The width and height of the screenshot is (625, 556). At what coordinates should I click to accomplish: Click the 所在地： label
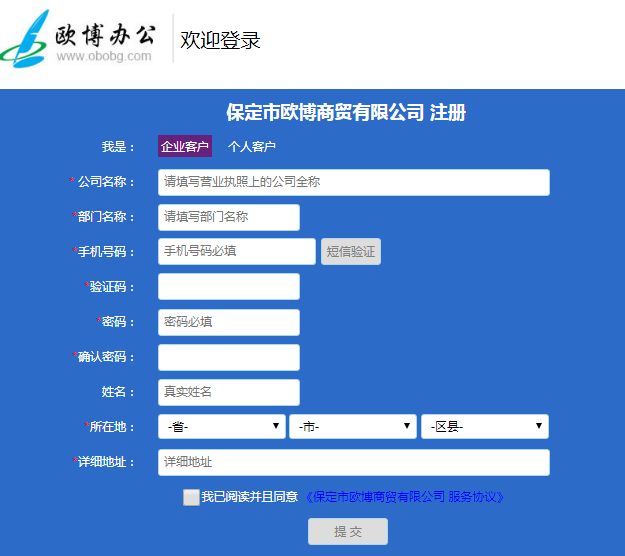pyautogui.click(x=110, y=427)
